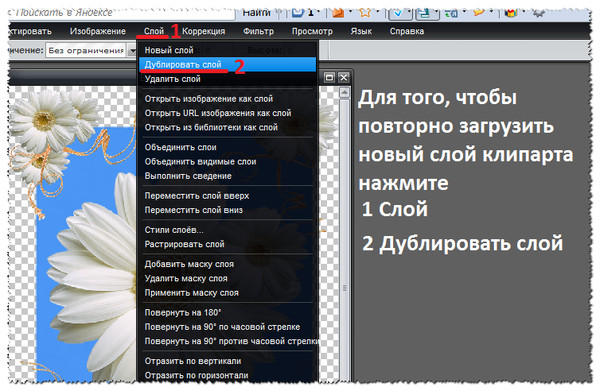
Task: Click the orange folder toolbar icon
Action: click(338, 13)
